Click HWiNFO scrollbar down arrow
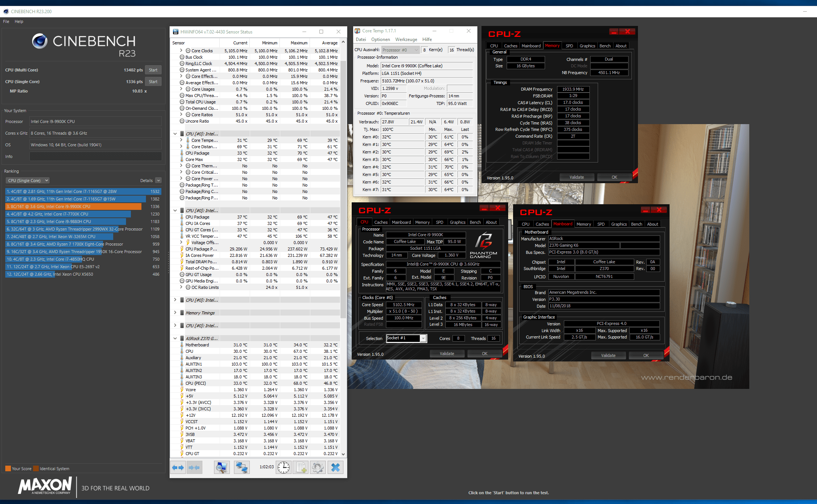 point(343,454)
